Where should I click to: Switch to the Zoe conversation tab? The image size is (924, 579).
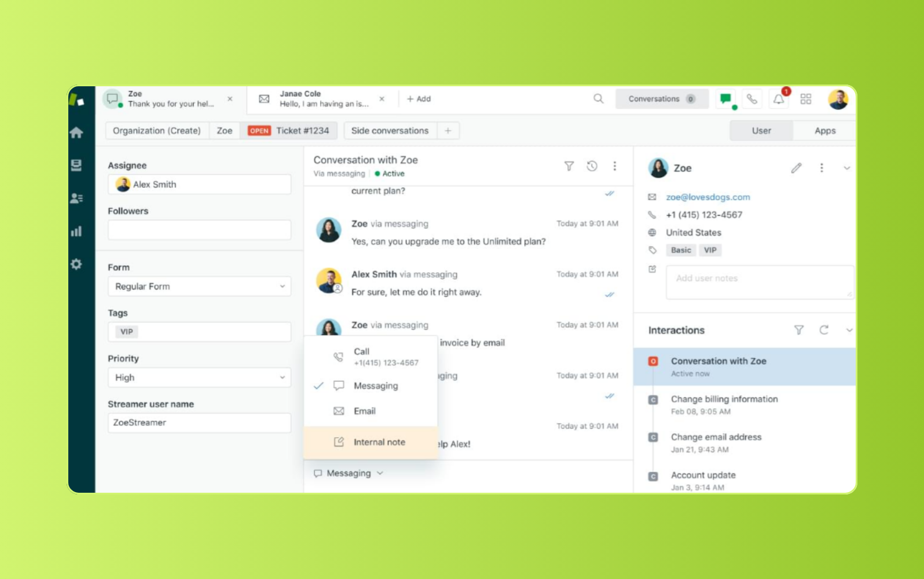[170, 99]
